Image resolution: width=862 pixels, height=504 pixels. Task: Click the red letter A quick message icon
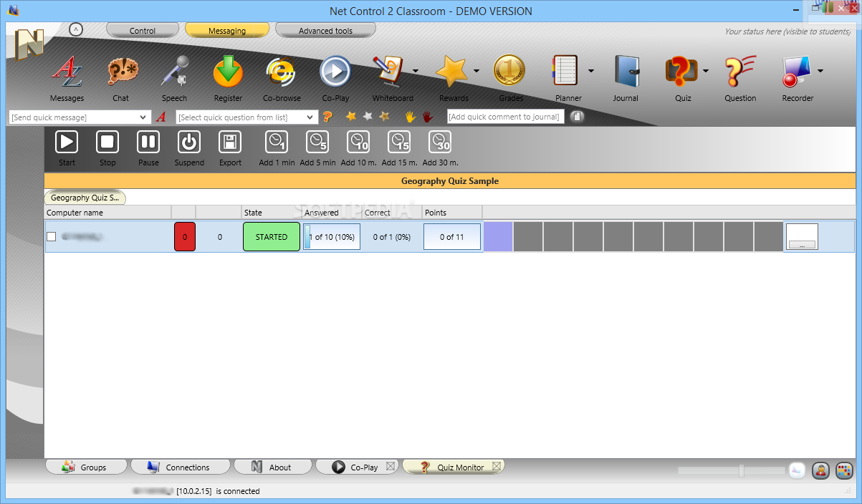[161, 117]
